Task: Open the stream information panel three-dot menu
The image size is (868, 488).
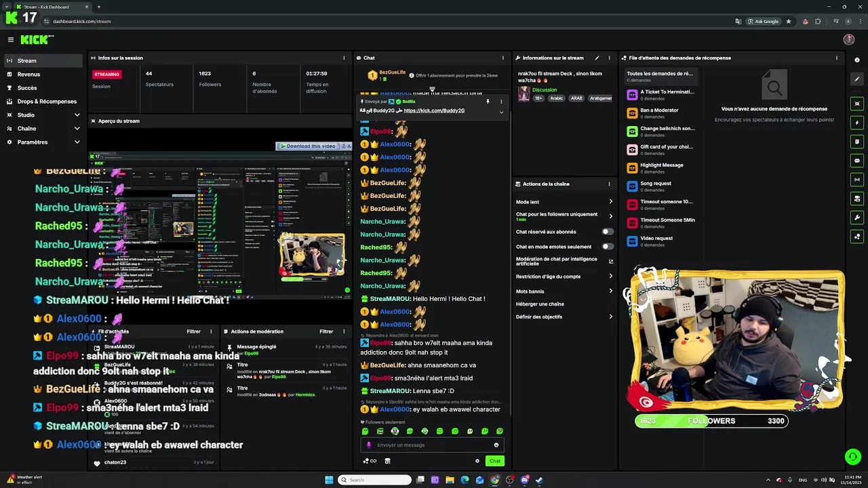Action: tap(609, 58)
